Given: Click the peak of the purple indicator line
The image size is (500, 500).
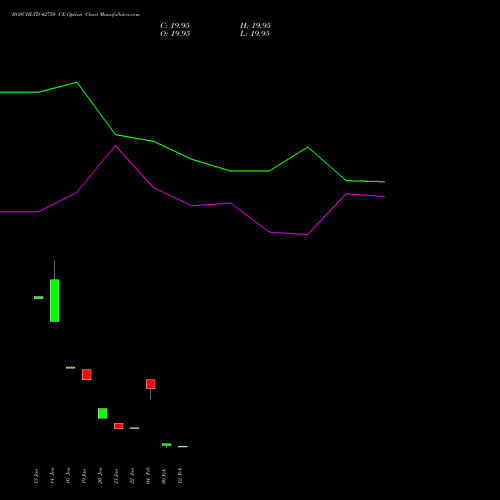Looking at the screenshot, I should pyautogui.click(x=116, y=146).
